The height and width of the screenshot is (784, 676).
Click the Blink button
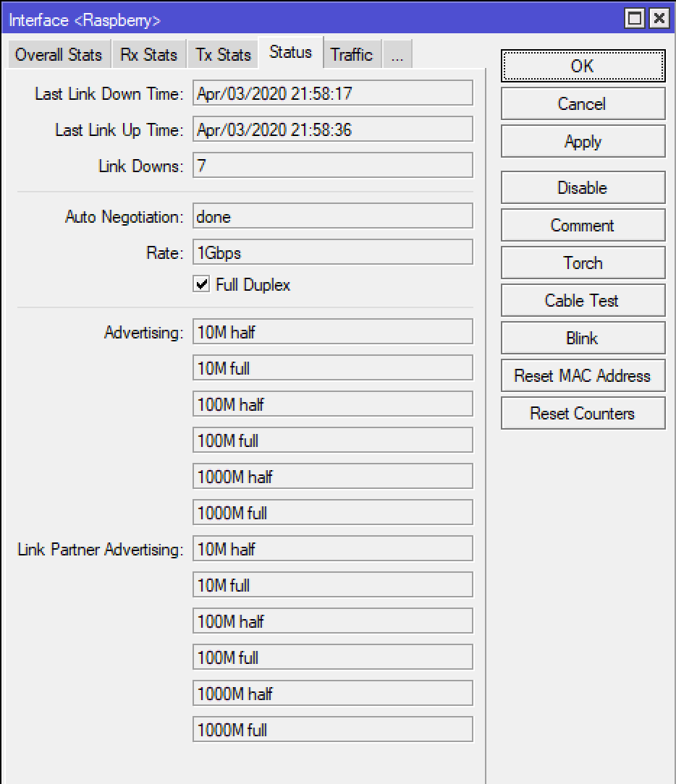[x=583, y=338]
